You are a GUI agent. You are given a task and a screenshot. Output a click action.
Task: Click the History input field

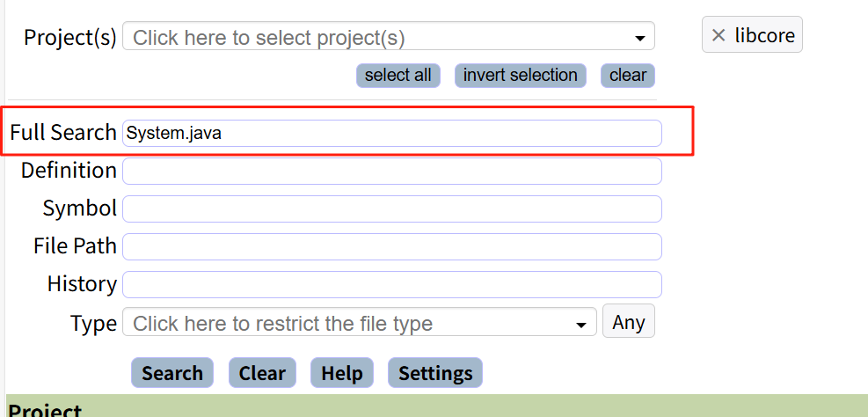coord(391,284)
